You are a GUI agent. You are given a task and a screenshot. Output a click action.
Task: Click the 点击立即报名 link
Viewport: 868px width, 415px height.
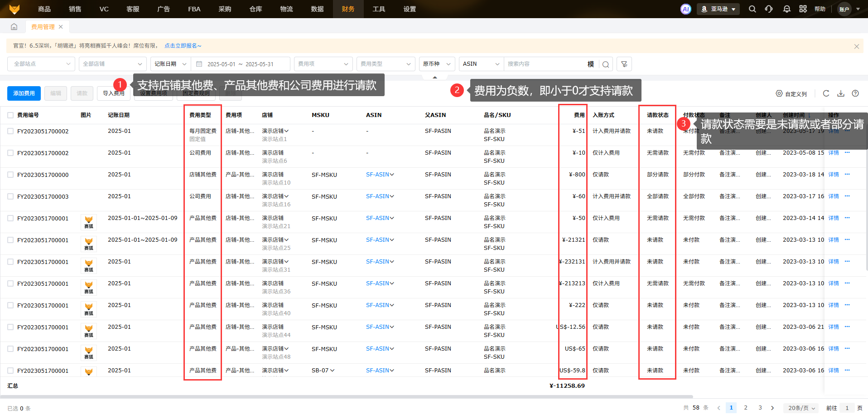pos(183,46)
